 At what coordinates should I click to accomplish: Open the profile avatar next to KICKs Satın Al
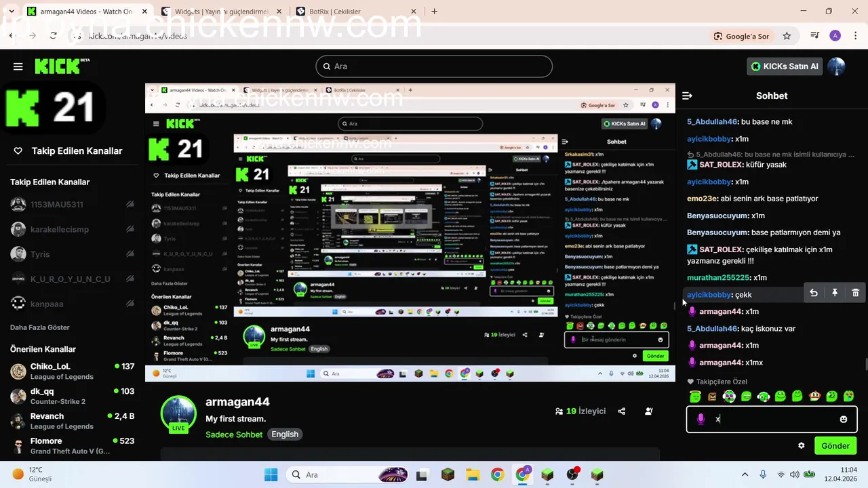[836, 66]
